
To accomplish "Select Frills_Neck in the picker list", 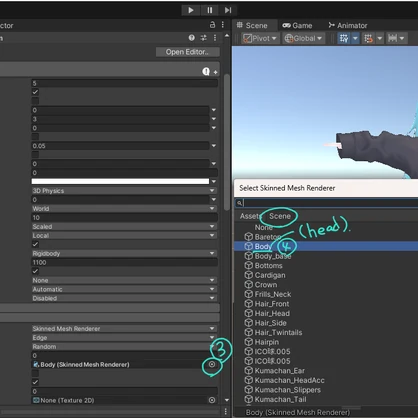I will [x=326, y=294].
